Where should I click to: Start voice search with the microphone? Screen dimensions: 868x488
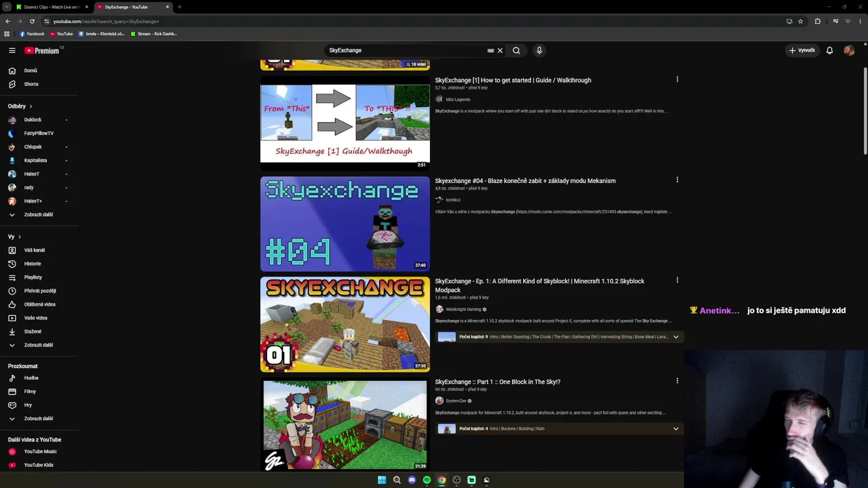[x=539, y=50]
